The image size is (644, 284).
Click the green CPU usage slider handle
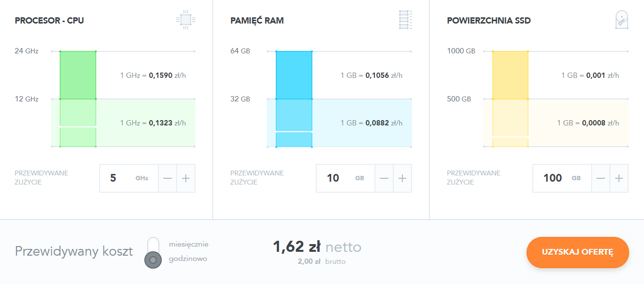click(x=78, y=127)
